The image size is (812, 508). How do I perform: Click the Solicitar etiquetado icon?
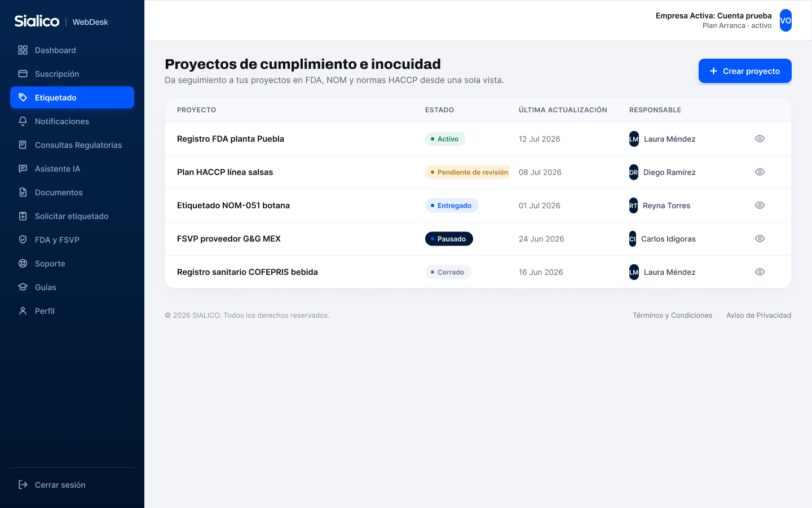click(23, 216)
